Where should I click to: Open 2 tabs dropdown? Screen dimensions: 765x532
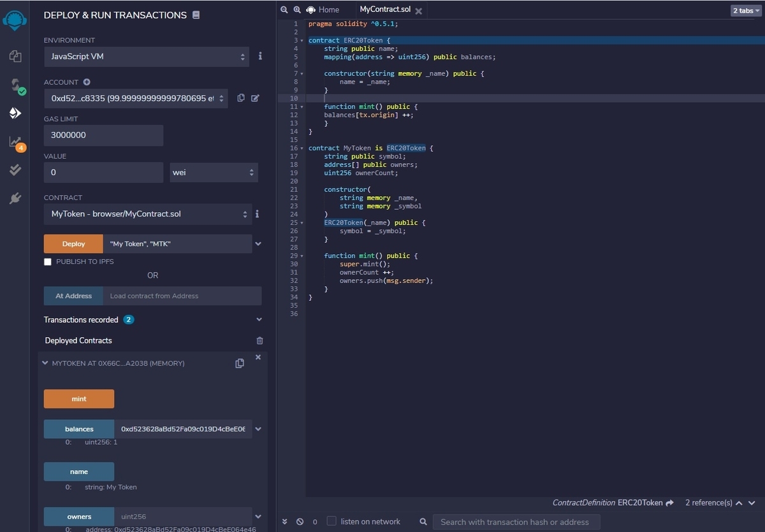pyautogui.click(x=746, y=11)
